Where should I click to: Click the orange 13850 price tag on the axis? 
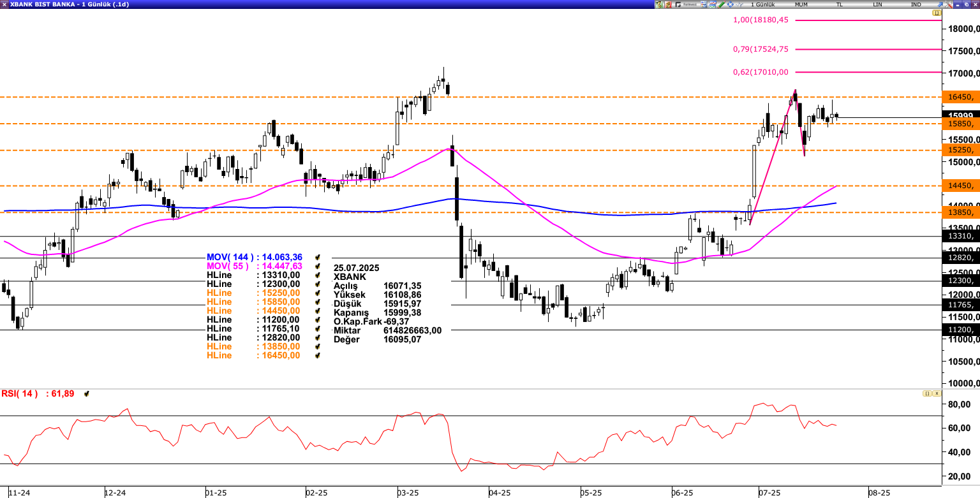961,212
